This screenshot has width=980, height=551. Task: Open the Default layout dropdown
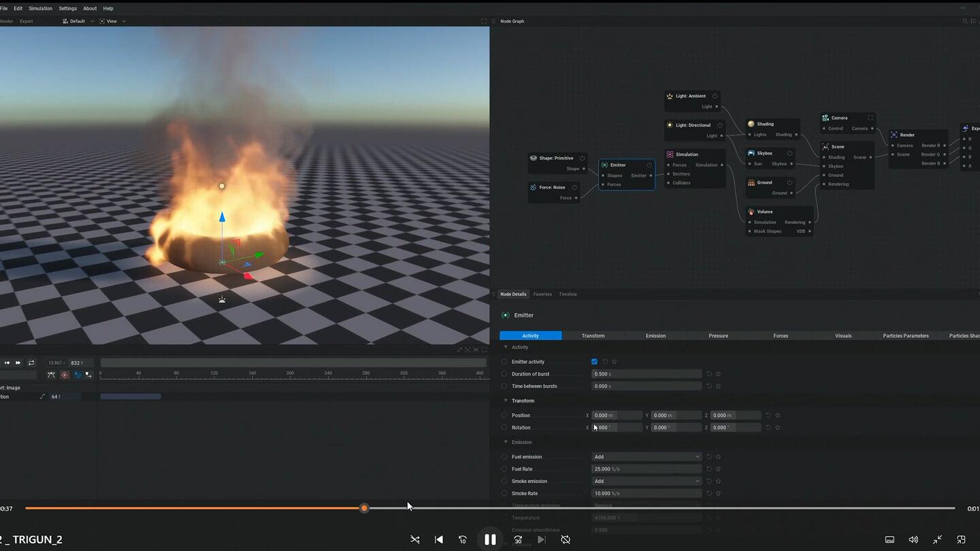[x=78, y=21]
